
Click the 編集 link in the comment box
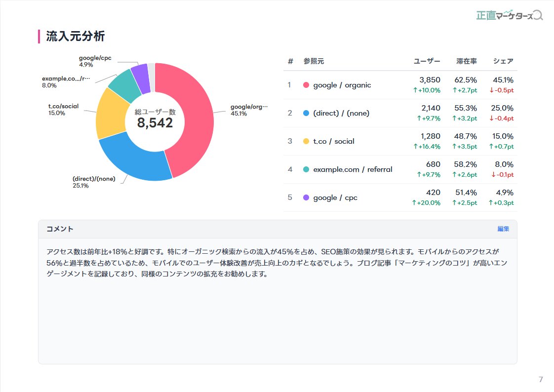(503, 229)
